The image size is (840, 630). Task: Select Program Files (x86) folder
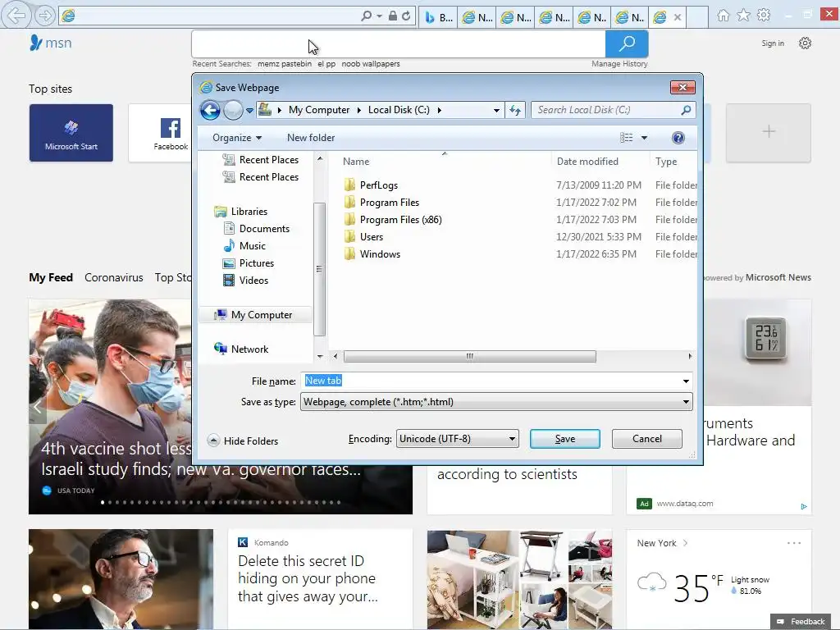click(x=400, y=220)
